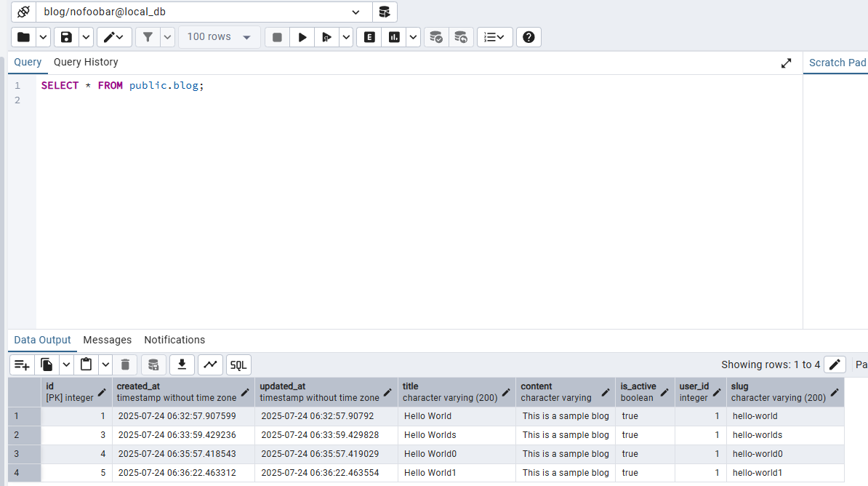Open the 100 rows limit dropdown
This screenshot has width=868, height=486.
point(220,37)
